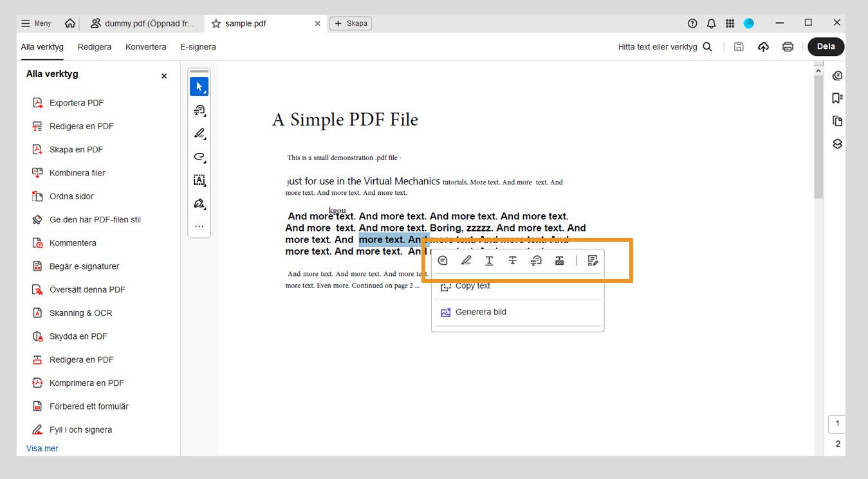The image size is (868, 479).
Task: Click the Dela share button
Action: click(826, 46)
